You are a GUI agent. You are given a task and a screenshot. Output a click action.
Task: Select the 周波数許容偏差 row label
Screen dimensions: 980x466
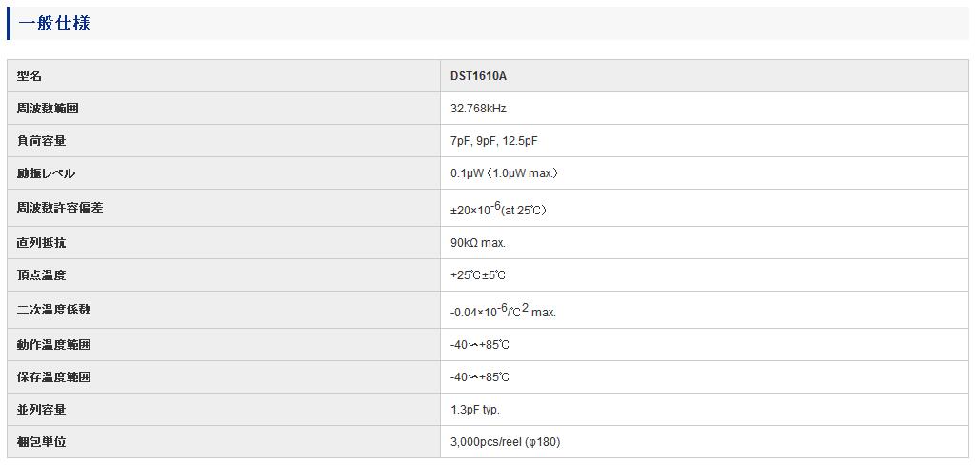60,208
